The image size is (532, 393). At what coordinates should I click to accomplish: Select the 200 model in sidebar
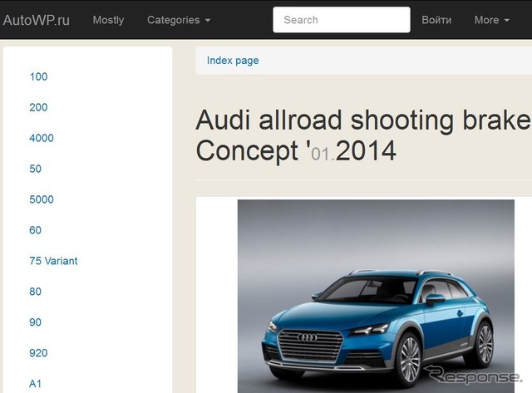click(38, 107)
